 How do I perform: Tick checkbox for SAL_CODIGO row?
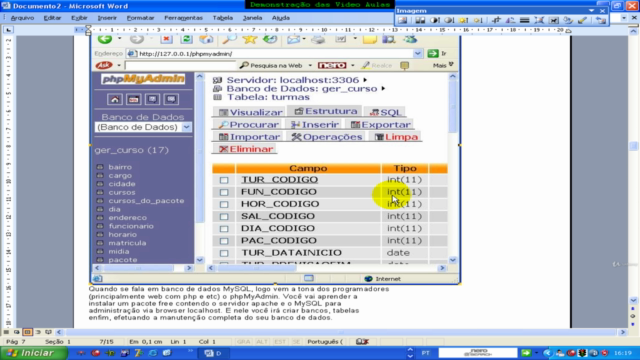[224, 217]
